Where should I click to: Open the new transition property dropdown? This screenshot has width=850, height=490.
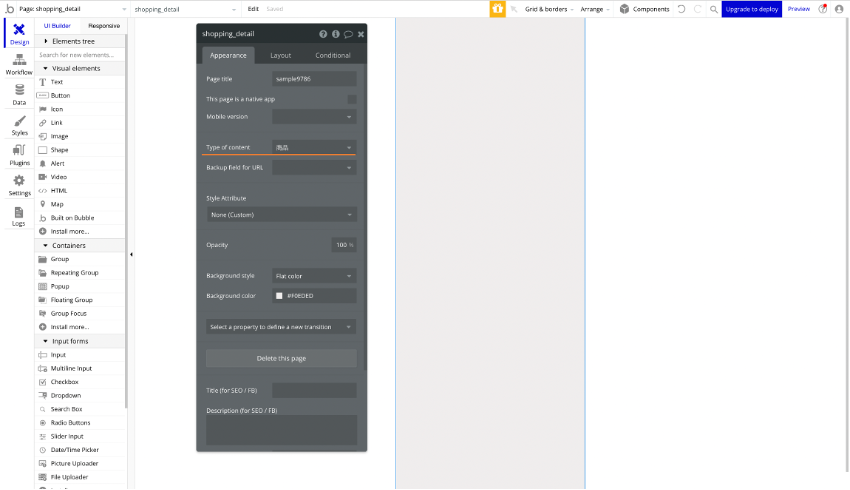(281, 327)
